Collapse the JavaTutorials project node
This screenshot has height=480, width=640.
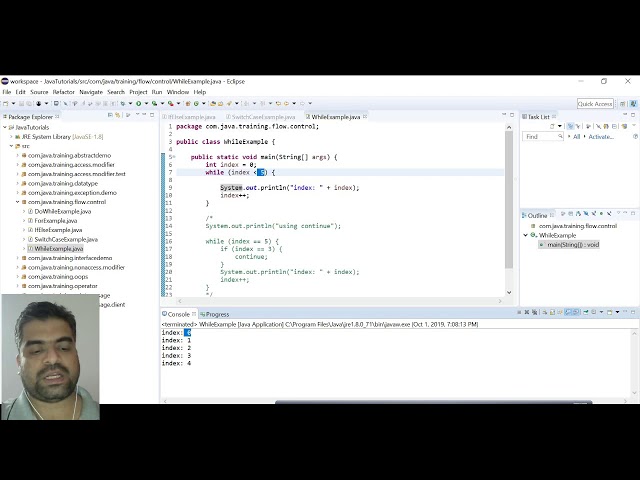(x=5, y=127)
